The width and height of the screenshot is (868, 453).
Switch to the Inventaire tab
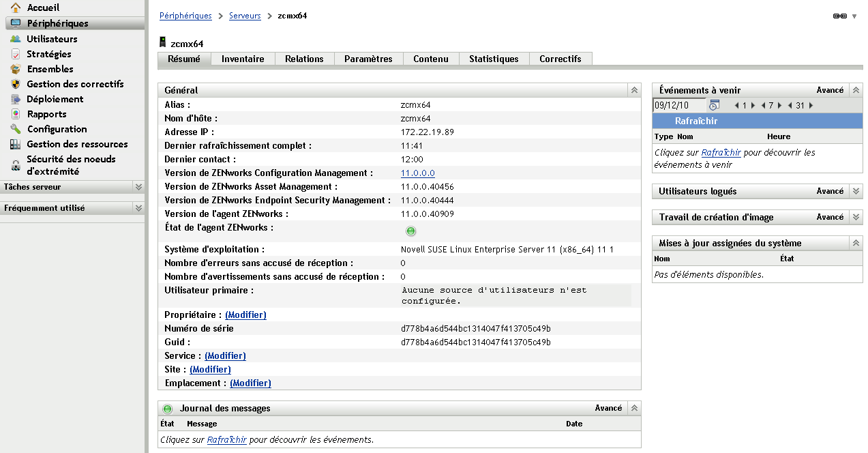point(243,59)
